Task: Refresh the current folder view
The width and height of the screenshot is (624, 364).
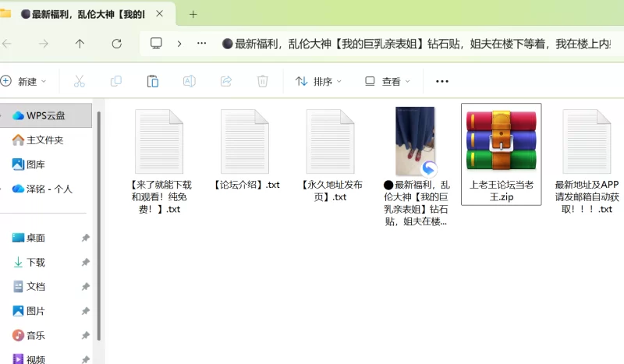Action: 117,44
